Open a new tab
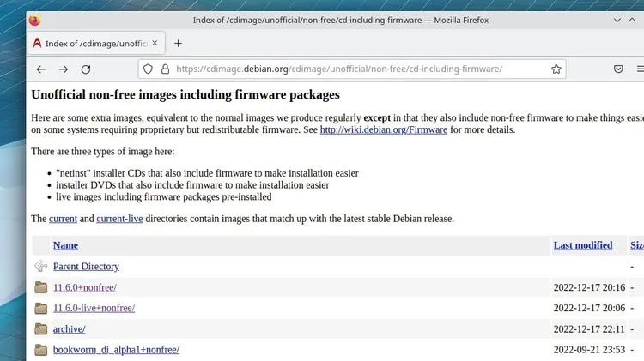The image size is (644, 361). pyautogui.click(x=178, y=43)
